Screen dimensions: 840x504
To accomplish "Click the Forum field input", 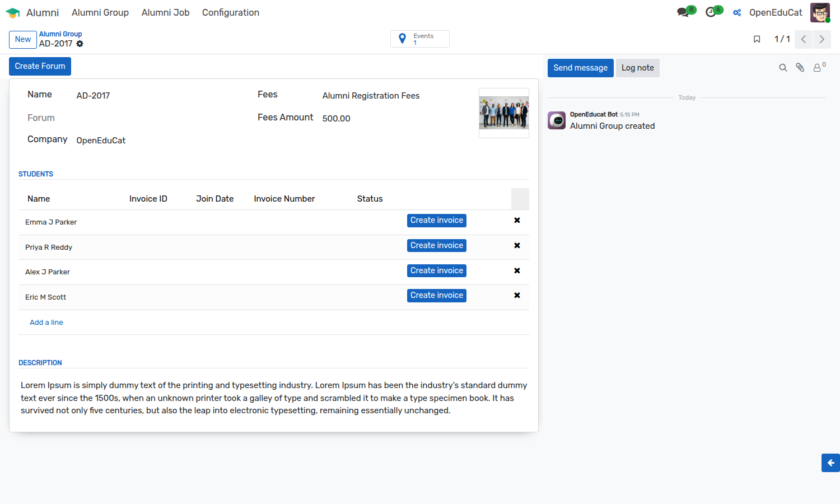I will coord(157,118).
